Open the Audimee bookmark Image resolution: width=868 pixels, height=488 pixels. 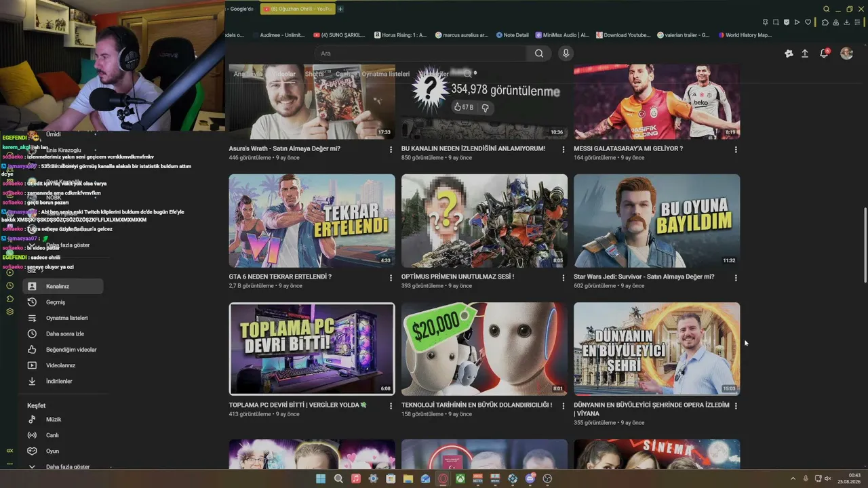[x=280, y=35]
